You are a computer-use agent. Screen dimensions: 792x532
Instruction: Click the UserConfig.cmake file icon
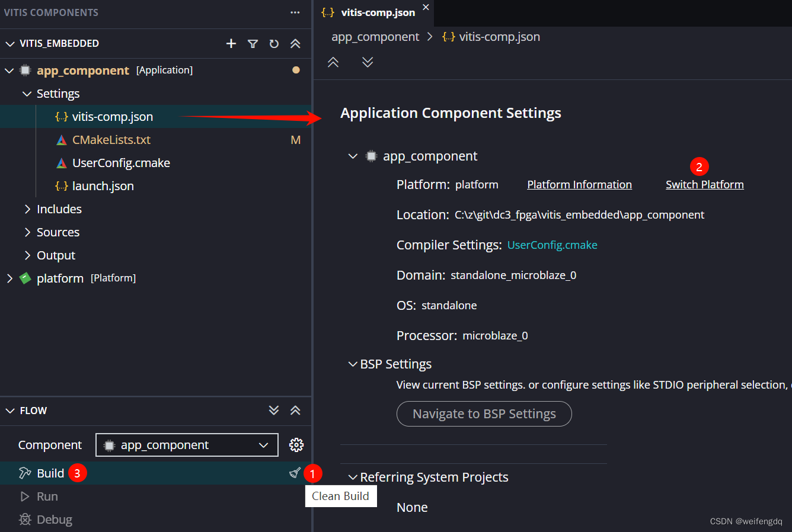click(x=62, y=163)
